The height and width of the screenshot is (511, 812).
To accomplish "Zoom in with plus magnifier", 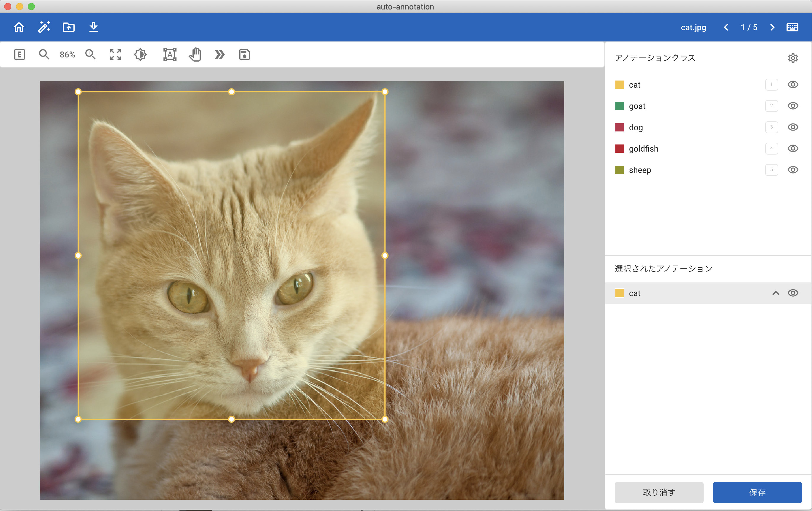I will (x=90, y=54).
